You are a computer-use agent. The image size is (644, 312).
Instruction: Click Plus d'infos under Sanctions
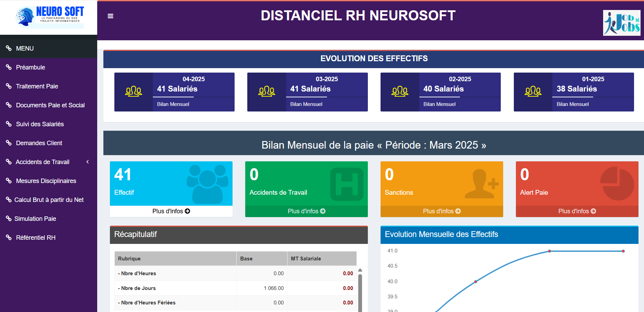click(442, 211)
